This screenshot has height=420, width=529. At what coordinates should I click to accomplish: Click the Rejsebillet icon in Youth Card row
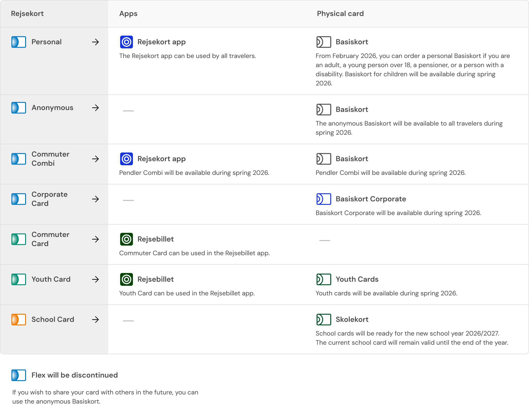[126, 279]
